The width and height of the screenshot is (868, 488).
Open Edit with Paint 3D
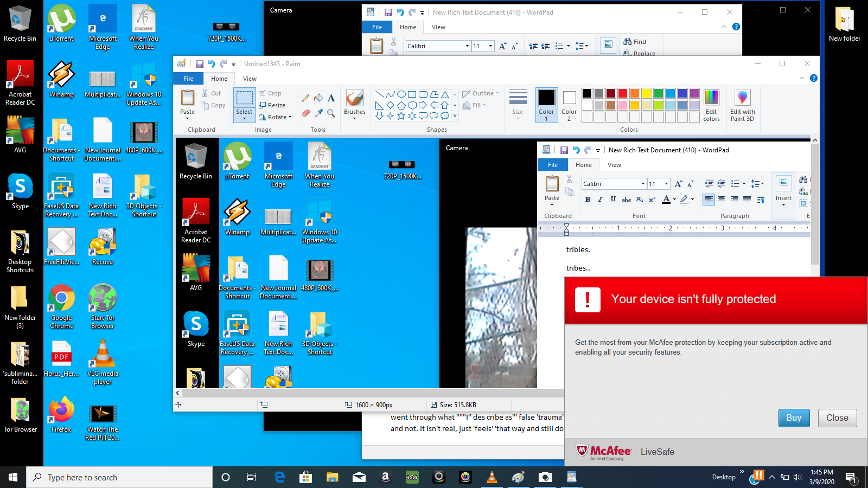pyautogui.click(x=742, y=105)
